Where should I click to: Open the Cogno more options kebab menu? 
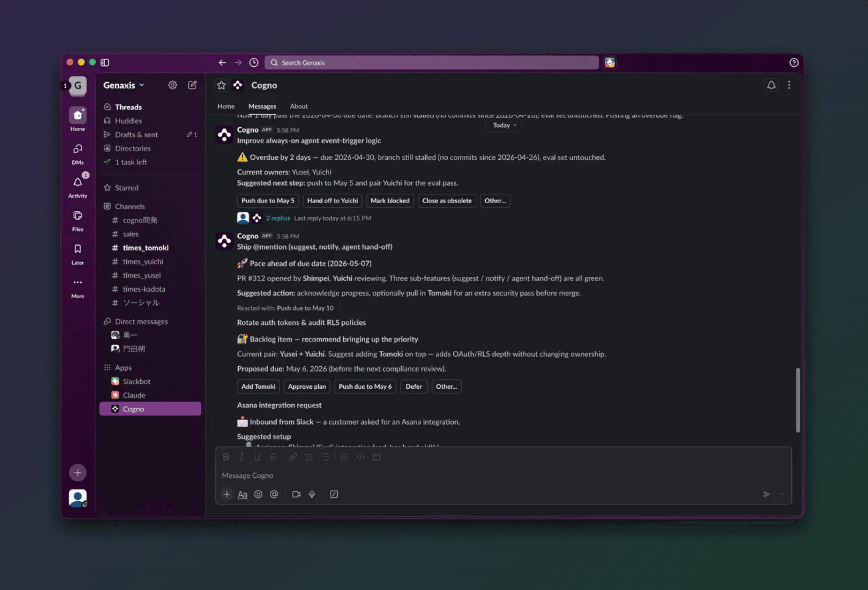[789, 85]
